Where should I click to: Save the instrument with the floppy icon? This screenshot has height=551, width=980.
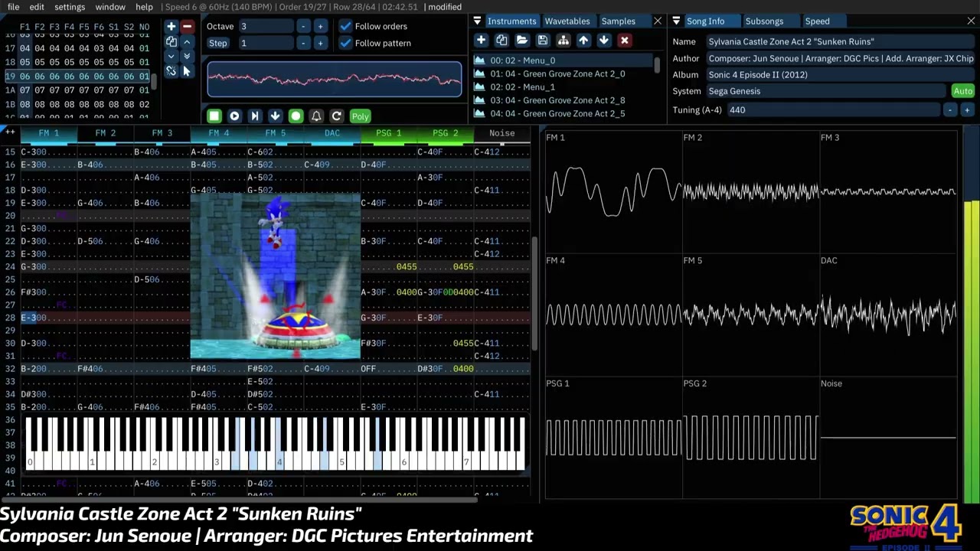[x=543, y=41]
